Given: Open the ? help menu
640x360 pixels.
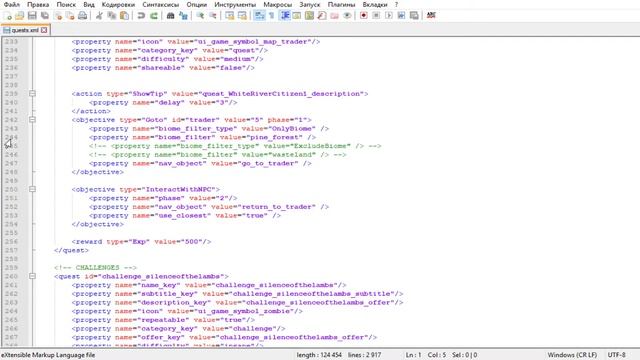Looking at the screenshot, I should (396, 4).
